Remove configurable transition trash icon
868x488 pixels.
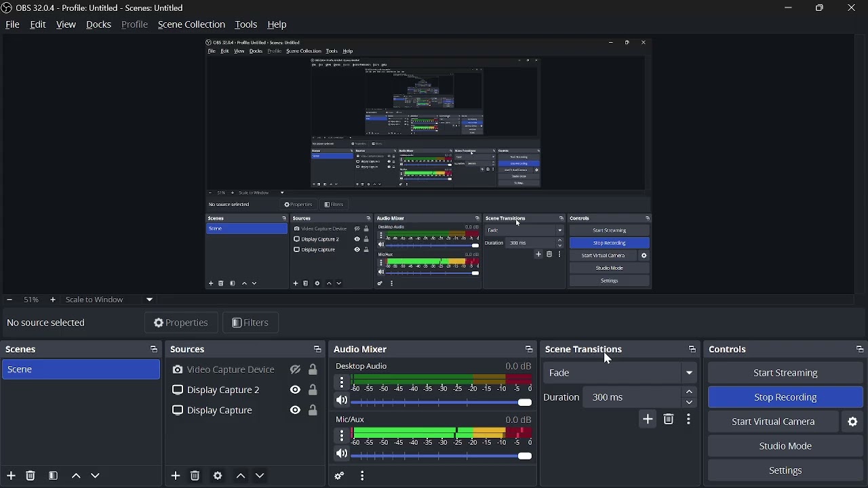pyautogui.click(x=669, y=420)
